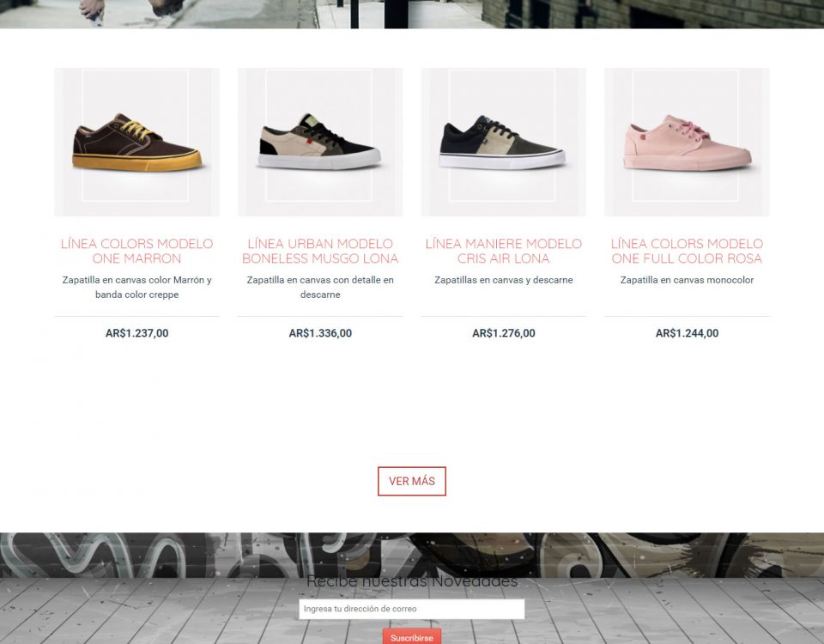Click description 'Zapatilla en canvas monocolor'
The width and height of the screenshot is (824, 644).
click(x=687, y=280)
